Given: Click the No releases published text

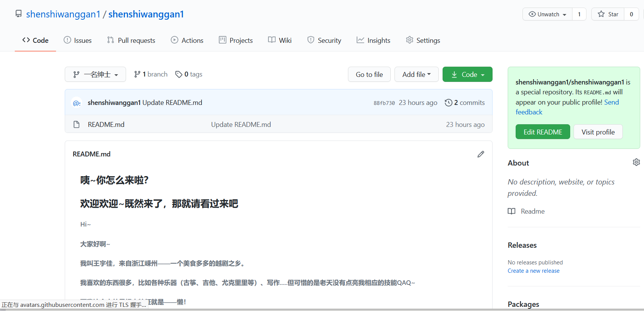Looking at the screenshot, I should 535,263.
